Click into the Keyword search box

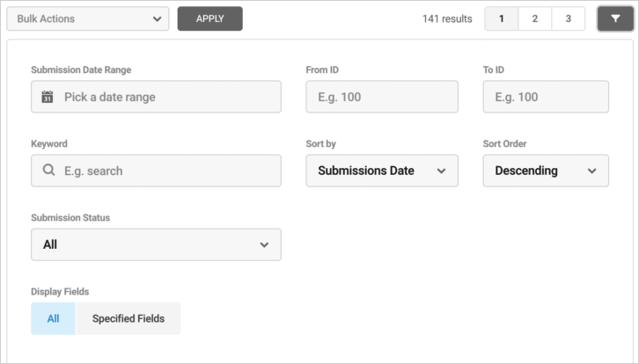pos(167,171)
